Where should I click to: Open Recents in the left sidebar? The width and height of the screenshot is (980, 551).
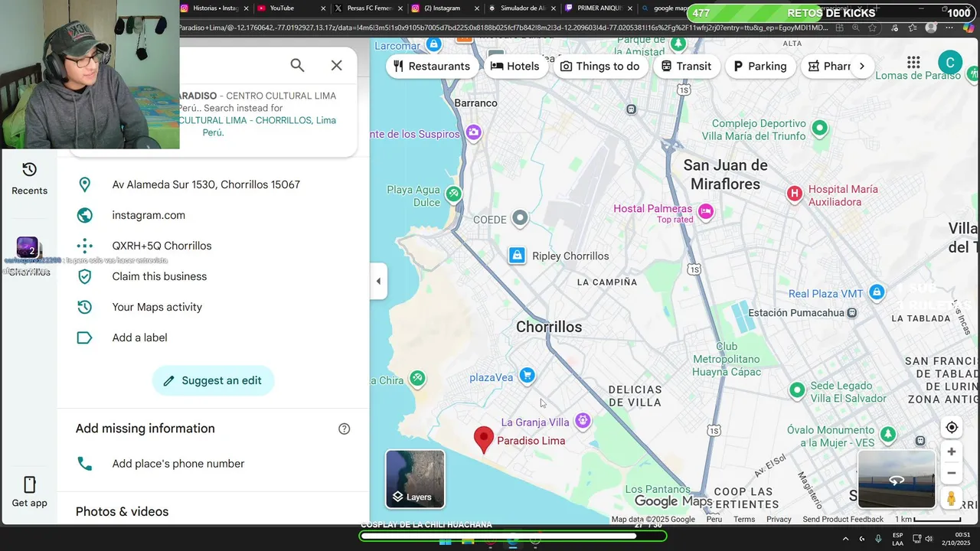[x=29, y=178]
